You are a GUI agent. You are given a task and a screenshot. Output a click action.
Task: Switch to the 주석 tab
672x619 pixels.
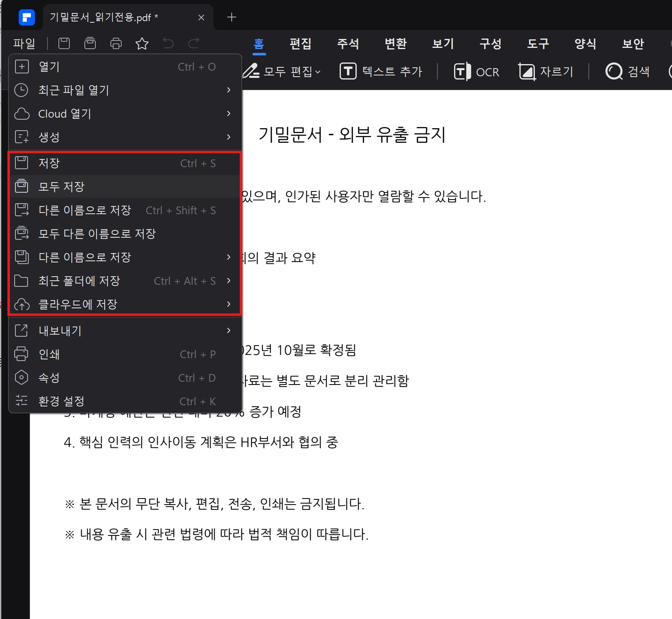pos(348,43)
